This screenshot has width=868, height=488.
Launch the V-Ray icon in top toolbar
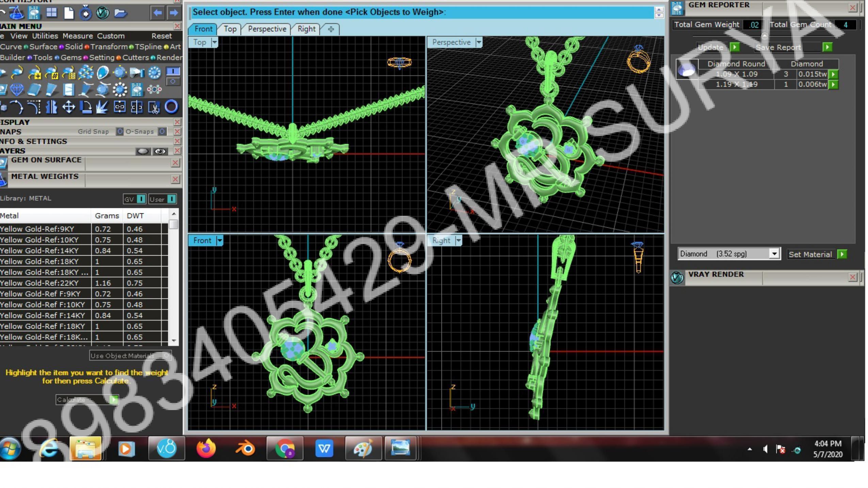coord(102,13)
